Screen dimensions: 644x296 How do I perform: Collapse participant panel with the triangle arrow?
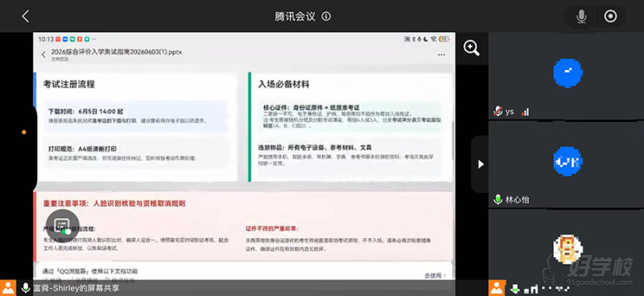click(x=481, y=164)
